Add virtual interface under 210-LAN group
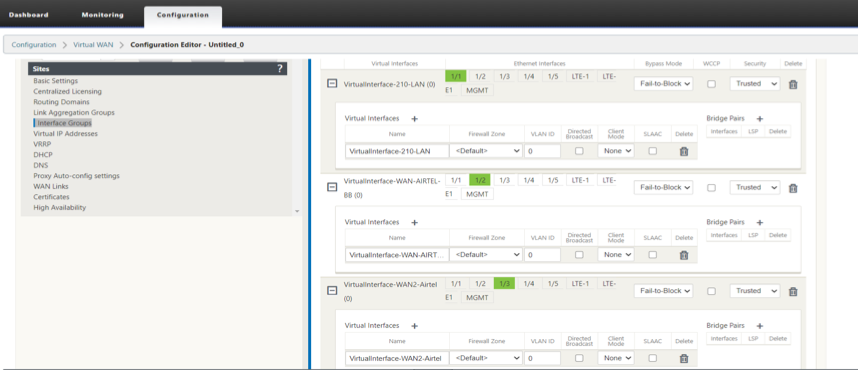Image resolution: width=858 pixels, height=370 pixels. [x=414, y=119]
